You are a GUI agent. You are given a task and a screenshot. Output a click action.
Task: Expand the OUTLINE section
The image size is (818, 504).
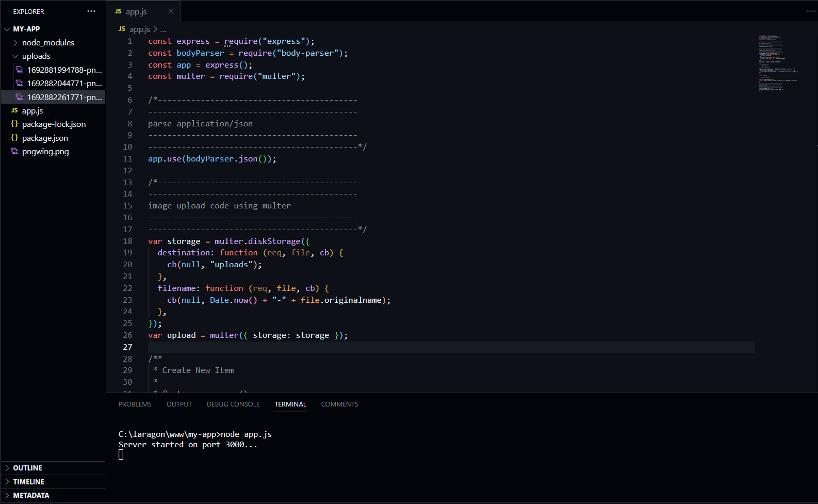point(7,468)
